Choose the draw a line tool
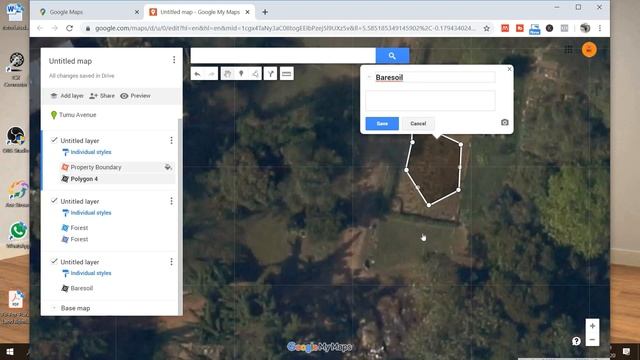The height and width of the screenshot is (360, 640). point(255,74)
